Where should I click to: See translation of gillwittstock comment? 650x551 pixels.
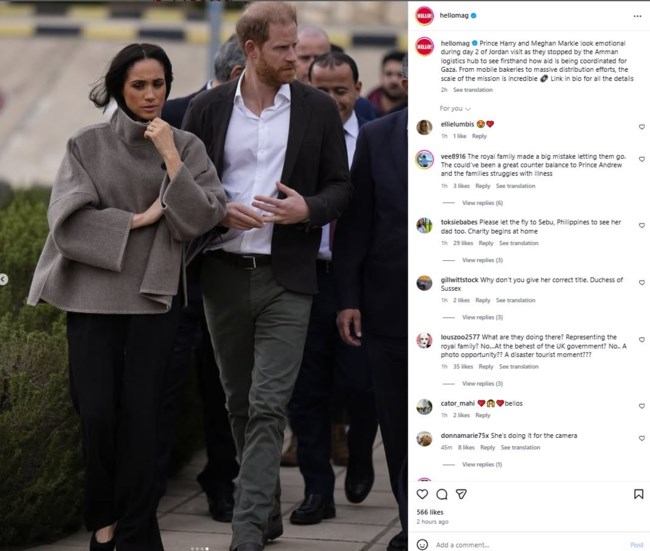(516, 300)
